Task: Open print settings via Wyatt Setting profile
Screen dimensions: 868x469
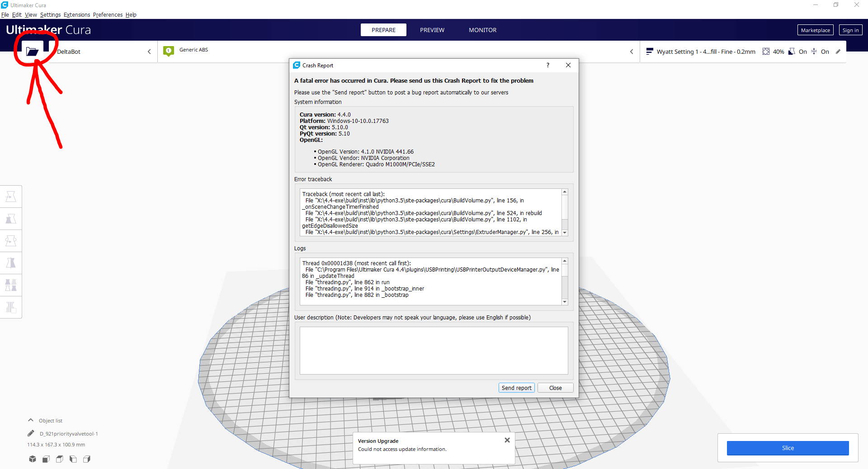Action: click(706, 52)
